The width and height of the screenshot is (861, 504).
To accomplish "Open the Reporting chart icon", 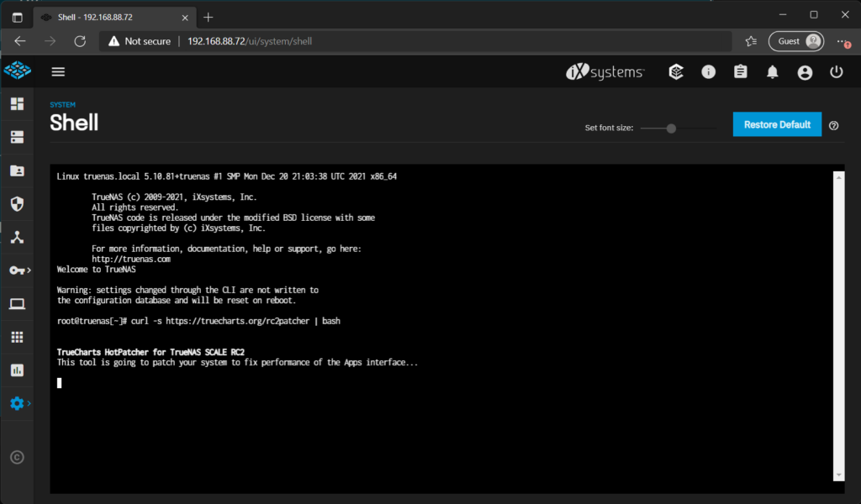I will [17, 370].
